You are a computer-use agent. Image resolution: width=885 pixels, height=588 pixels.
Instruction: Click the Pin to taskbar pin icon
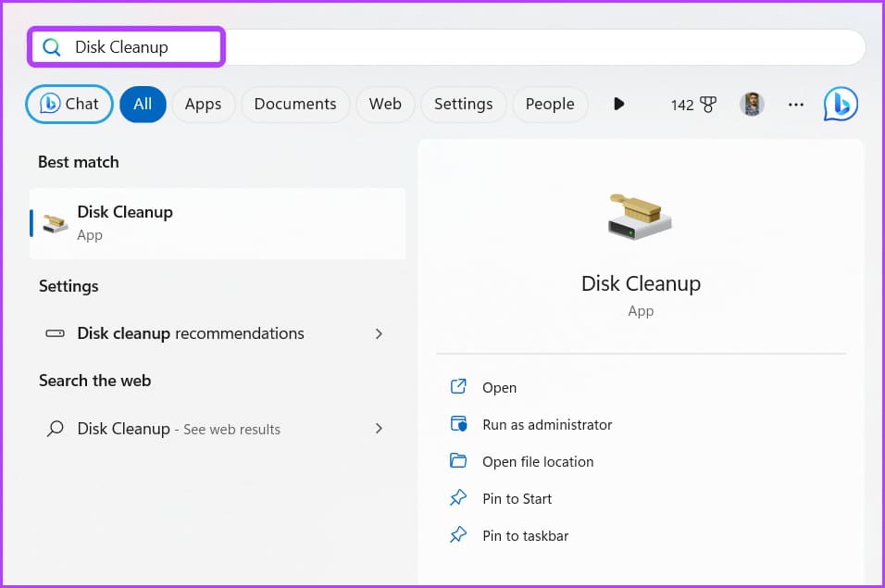(458, 534)
